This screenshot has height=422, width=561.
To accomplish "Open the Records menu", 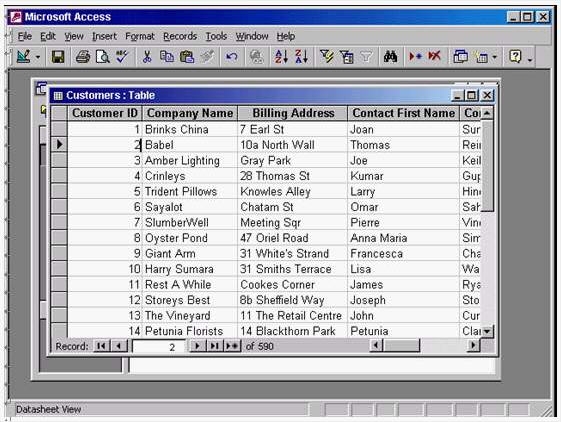I will click(180, 36).
